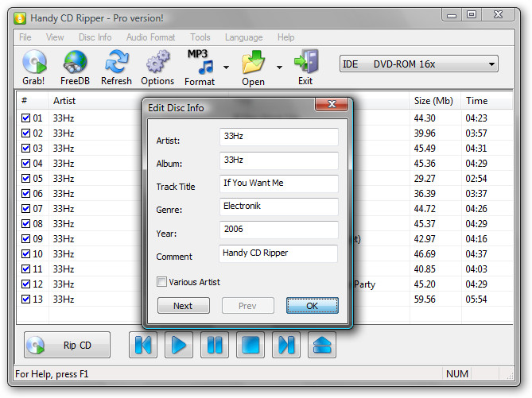Start playback with Play control
This screenshot has height=398, width=532.
(x=179, y=345)
